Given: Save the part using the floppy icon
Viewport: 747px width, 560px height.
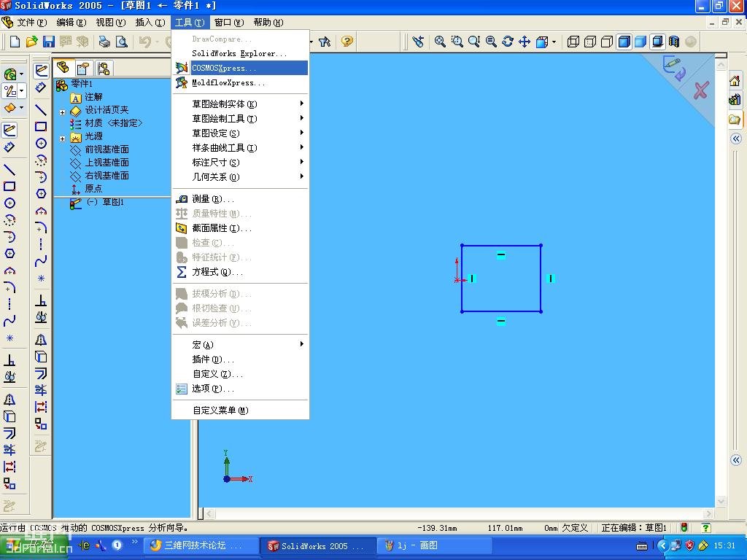Looking at the screenshot, I should [x=48, y=42].
